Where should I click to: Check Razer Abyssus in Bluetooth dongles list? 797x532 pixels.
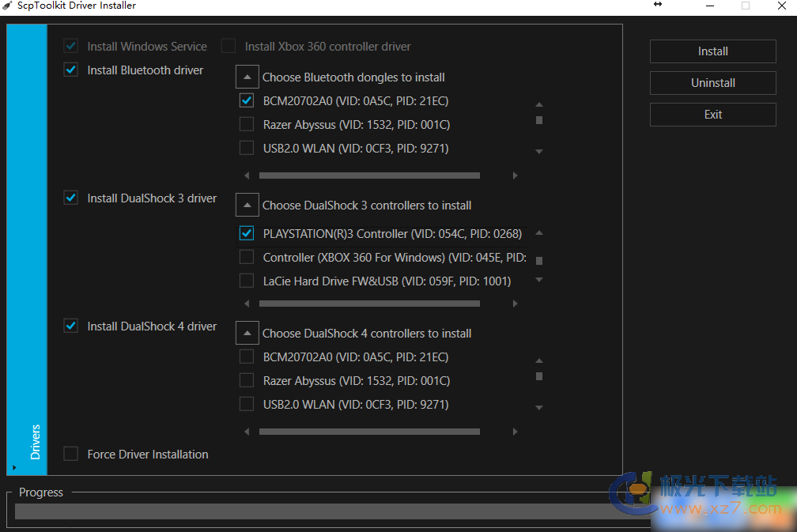pos(247,124)
